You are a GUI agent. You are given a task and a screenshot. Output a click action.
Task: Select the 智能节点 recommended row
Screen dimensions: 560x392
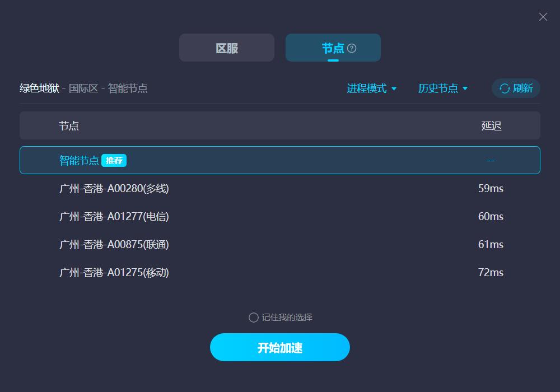click(279, 160)
